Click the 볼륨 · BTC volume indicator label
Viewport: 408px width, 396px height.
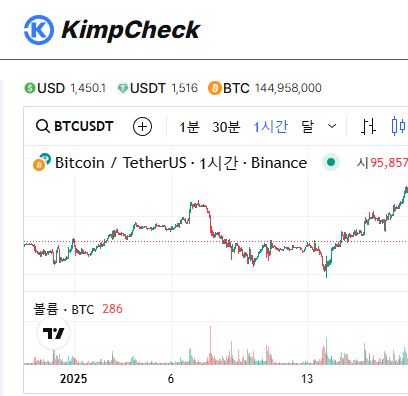(64, 309)
